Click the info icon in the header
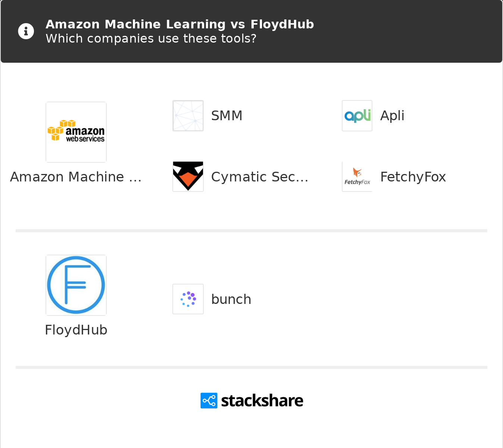Screen dimensions: 503x448 click(x=26, y=31)
